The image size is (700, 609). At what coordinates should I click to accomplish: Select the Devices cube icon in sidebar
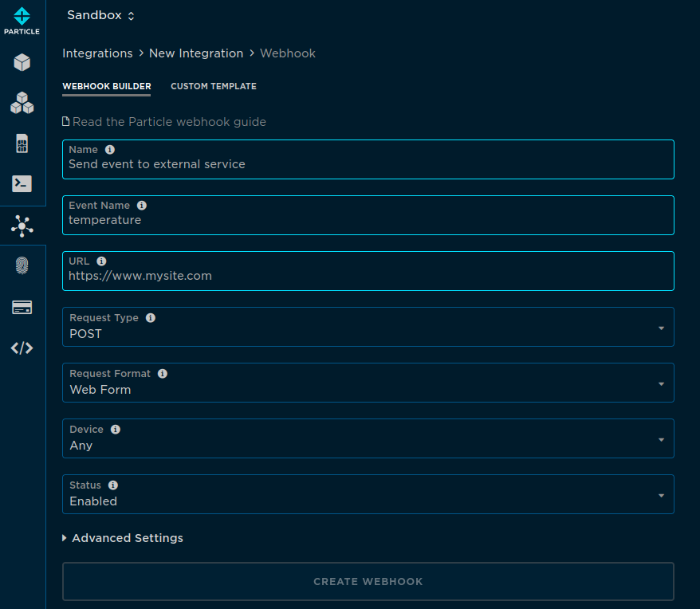[22, 62]
